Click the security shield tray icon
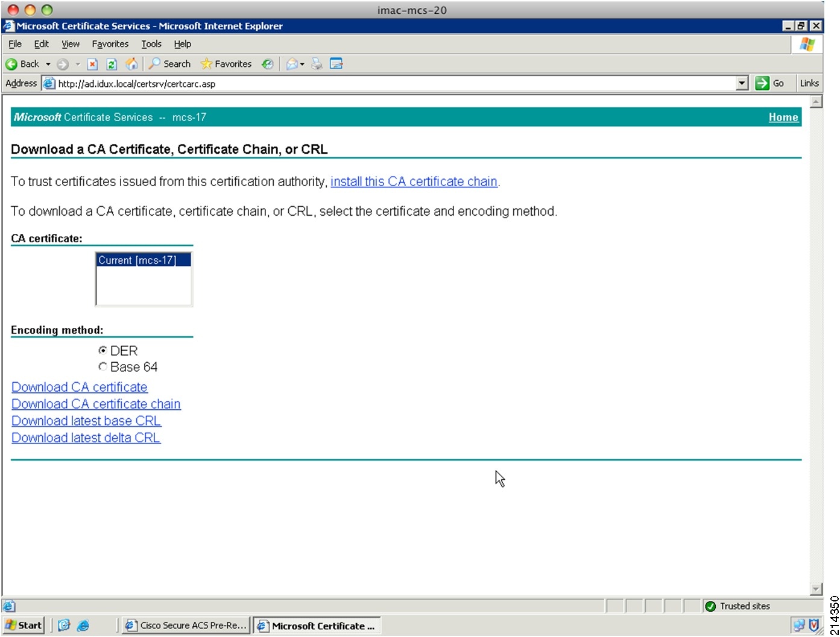The height and width of the screenshot is (637, 840). click(813, 626)
